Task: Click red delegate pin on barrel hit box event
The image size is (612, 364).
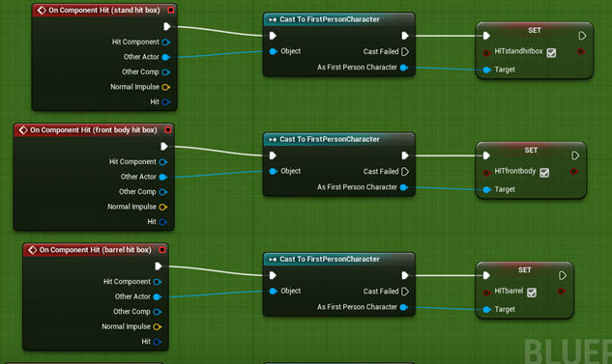Action: point(162,250)
